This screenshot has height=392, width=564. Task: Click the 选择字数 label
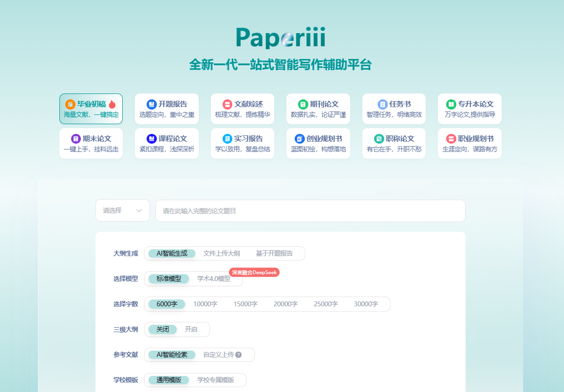pos(126,304)
